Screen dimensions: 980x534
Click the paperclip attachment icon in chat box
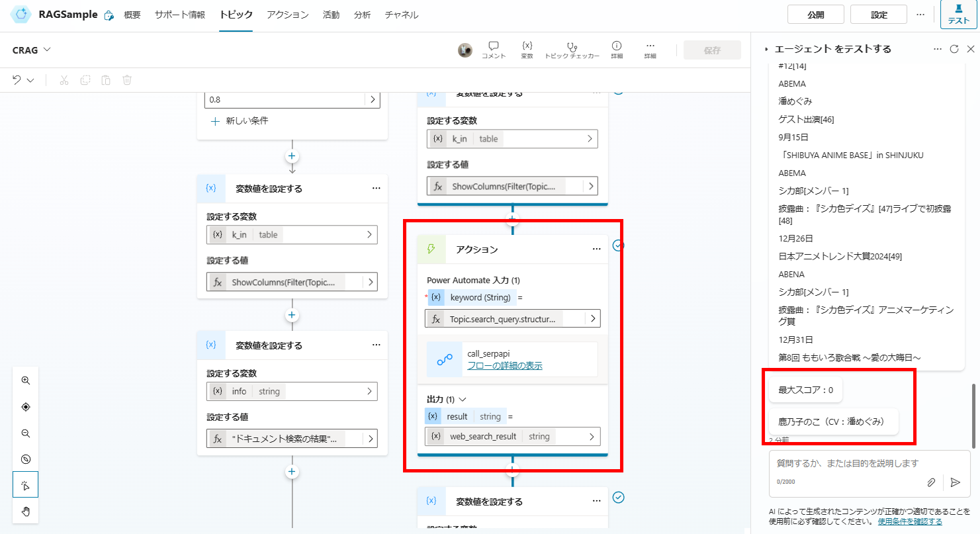pos(932,483)
